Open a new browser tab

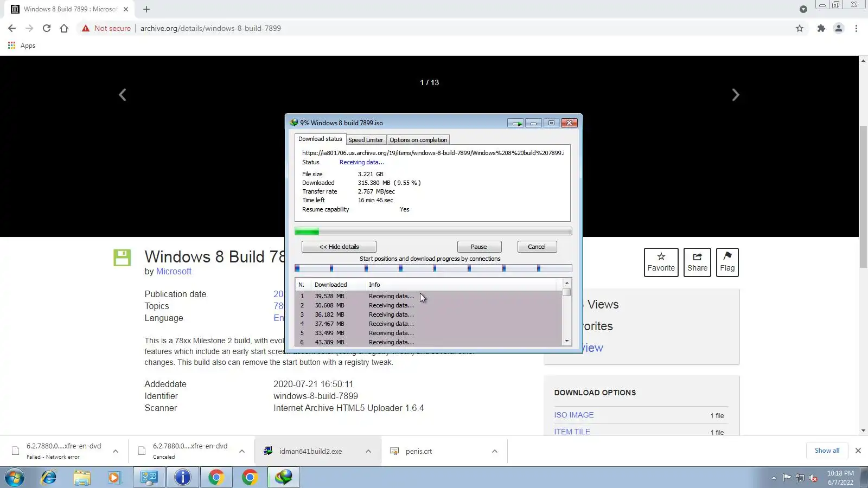click(x=146, y=9)
